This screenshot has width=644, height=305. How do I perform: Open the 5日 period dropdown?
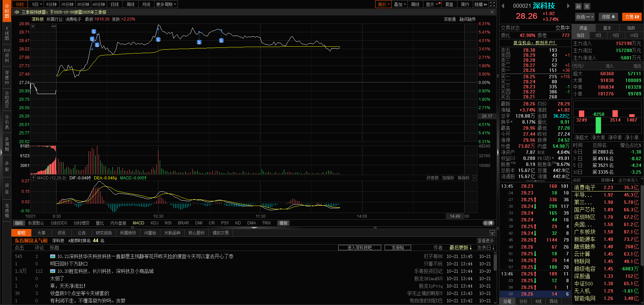pyautogui.click(x=37, y=4)
